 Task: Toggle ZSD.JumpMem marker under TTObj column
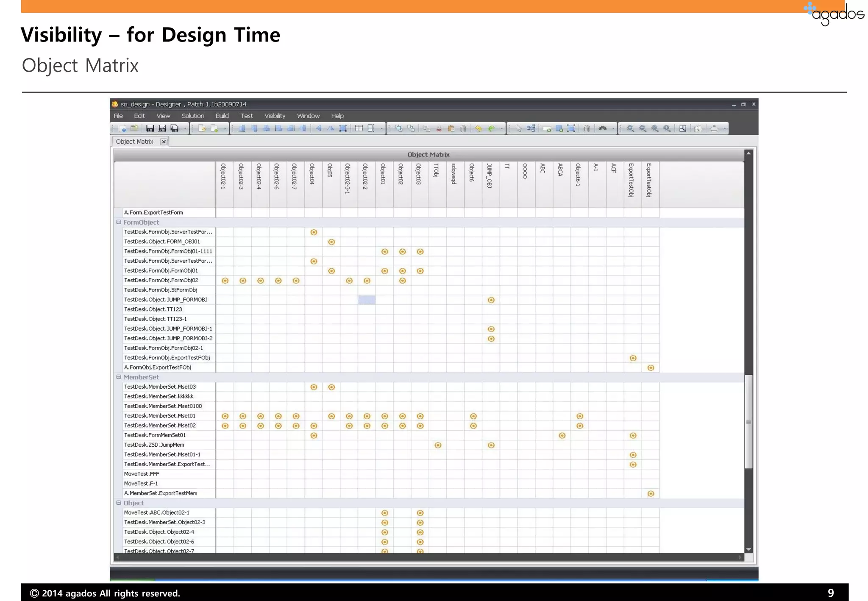tap(438, 445)
